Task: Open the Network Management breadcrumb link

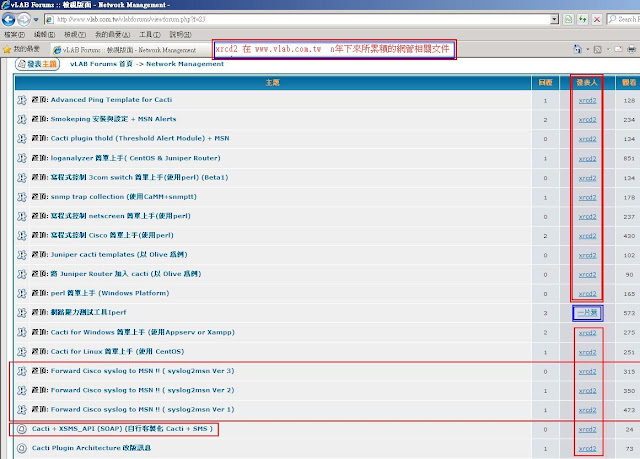Action: pyautogui.click(x=185, y=64)
